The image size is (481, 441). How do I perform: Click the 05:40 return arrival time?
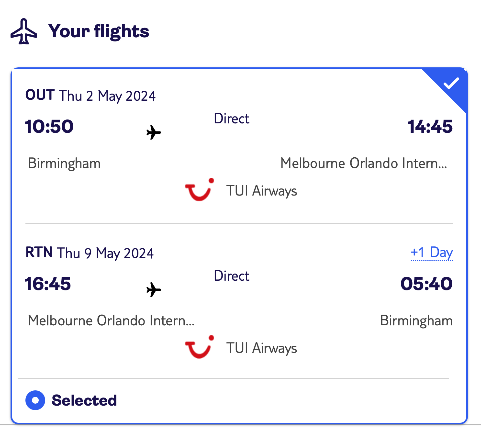point(426,284)
